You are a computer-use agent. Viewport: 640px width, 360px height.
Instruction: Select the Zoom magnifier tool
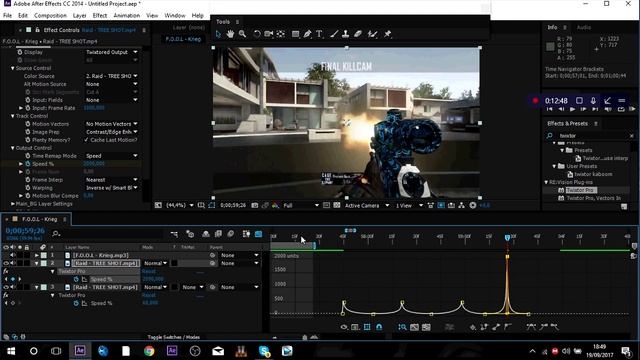pos(242,34)
